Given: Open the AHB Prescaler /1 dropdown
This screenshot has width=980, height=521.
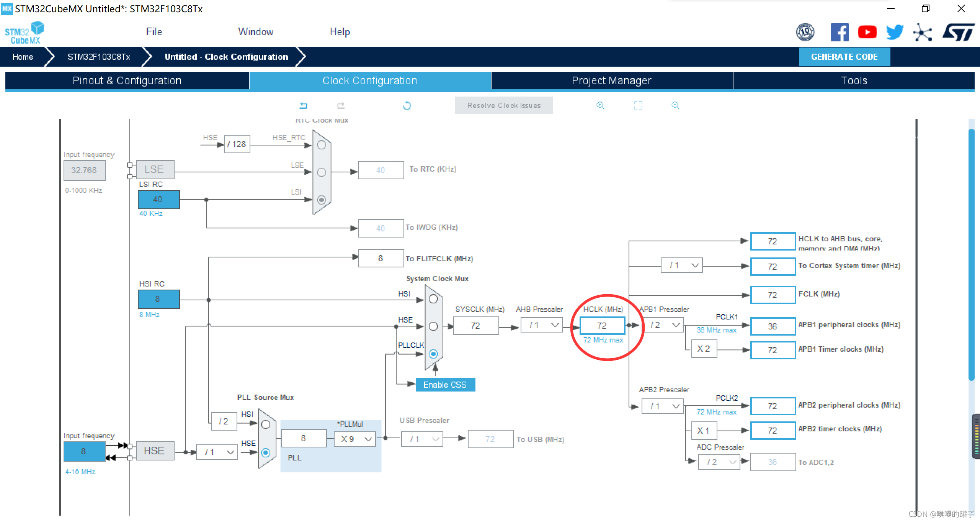Looking at the screenshot, I should 542,325.
